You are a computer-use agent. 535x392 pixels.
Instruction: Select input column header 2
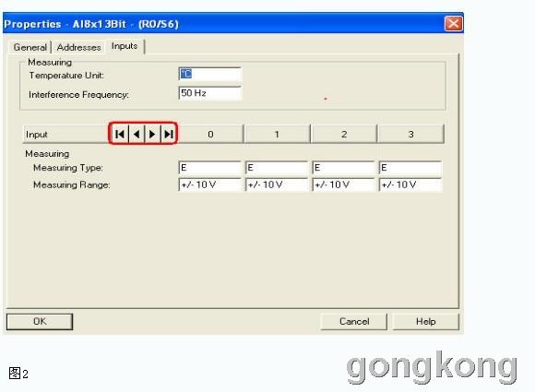(x=344, y=134)
